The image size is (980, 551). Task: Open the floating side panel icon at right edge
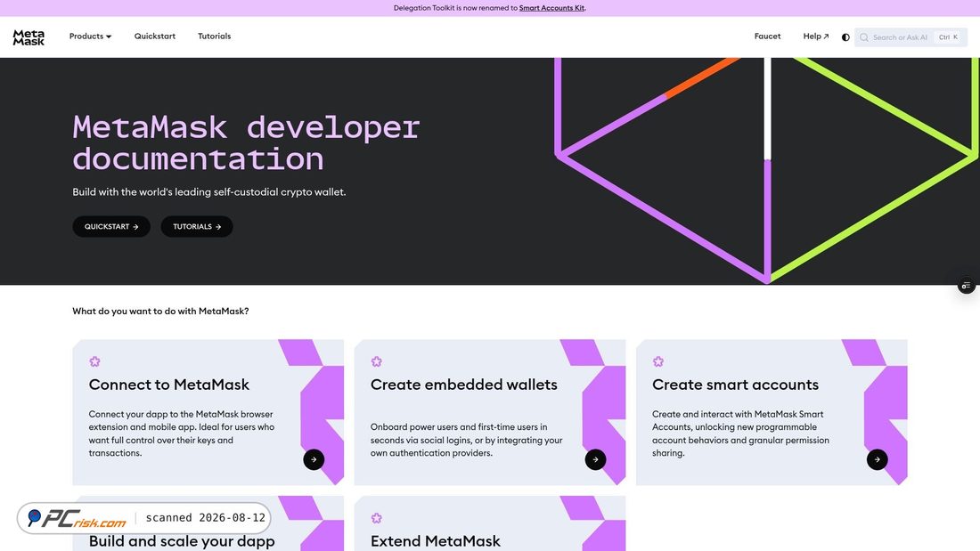tap(967, 286)
